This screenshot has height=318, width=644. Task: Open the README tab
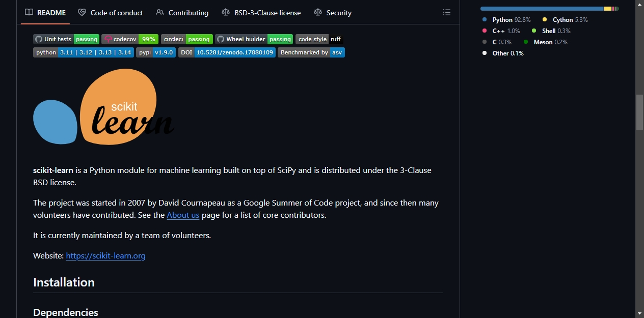[45, 13]
